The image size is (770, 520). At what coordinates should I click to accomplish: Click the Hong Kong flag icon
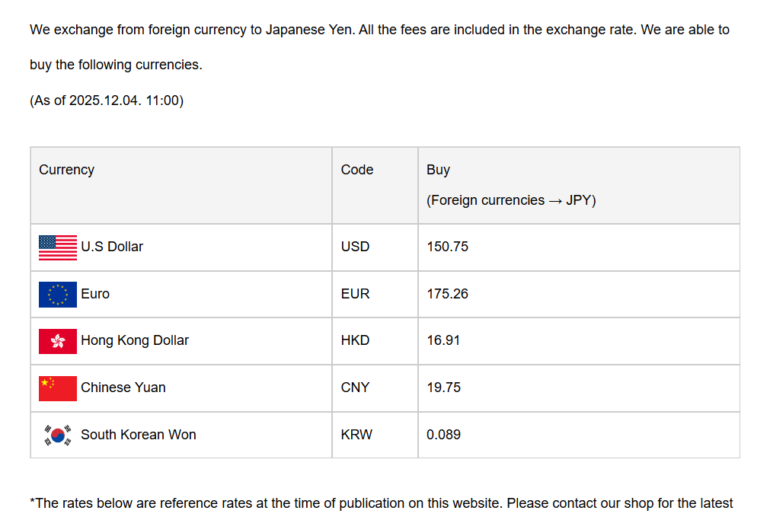[57, 341]
